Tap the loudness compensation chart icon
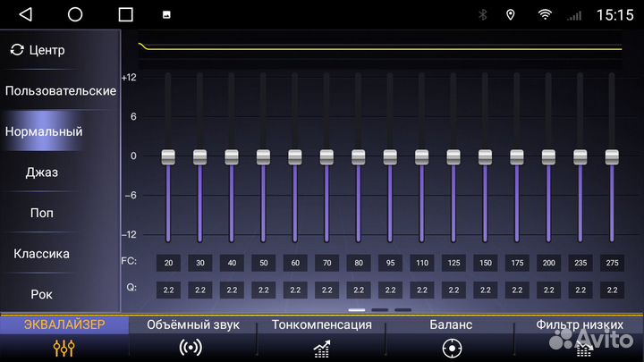Viewport: 644px width, 362px height. (x=321, y=348)
